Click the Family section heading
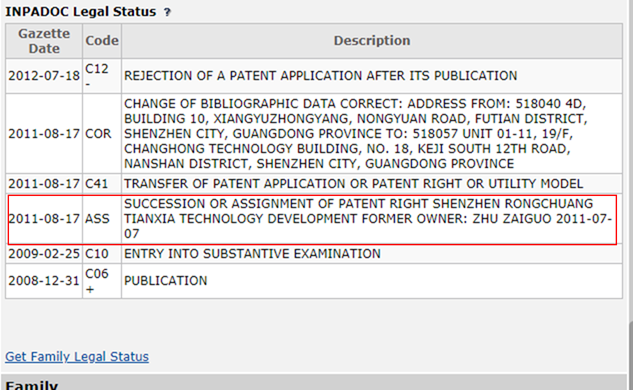 31,385
